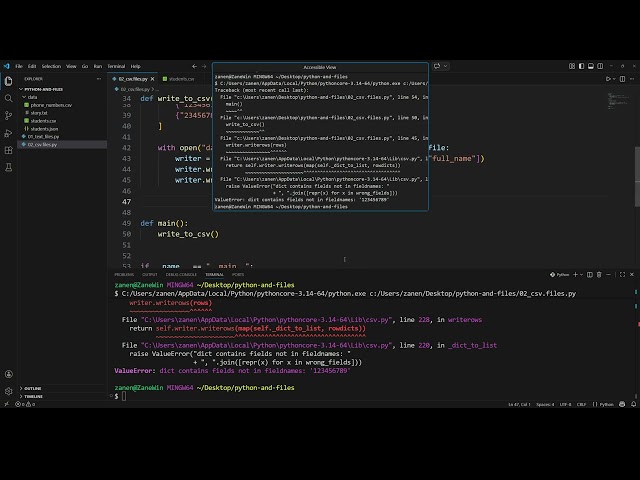
Task: Open notifications bell in status bar
Action: (633, 404)
